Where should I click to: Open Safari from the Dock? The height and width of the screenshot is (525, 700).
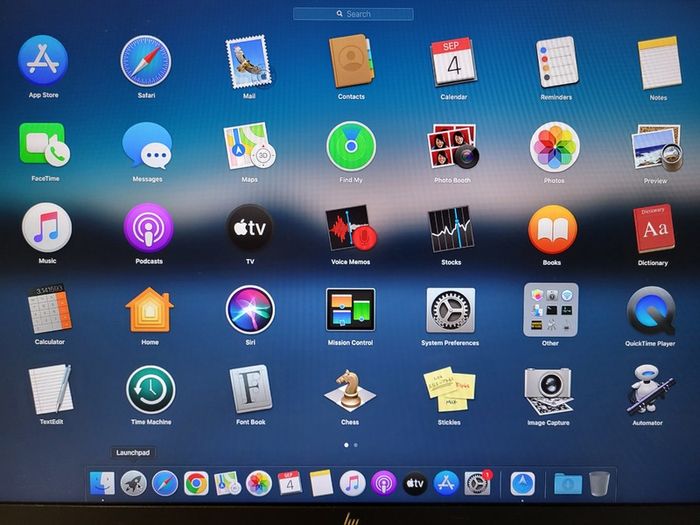(165, 483)
